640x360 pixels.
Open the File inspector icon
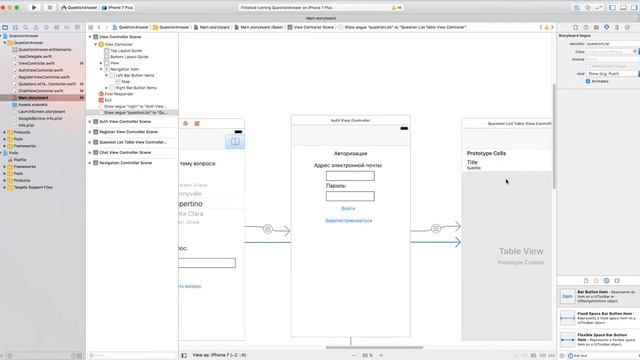(x=576, y=27)
